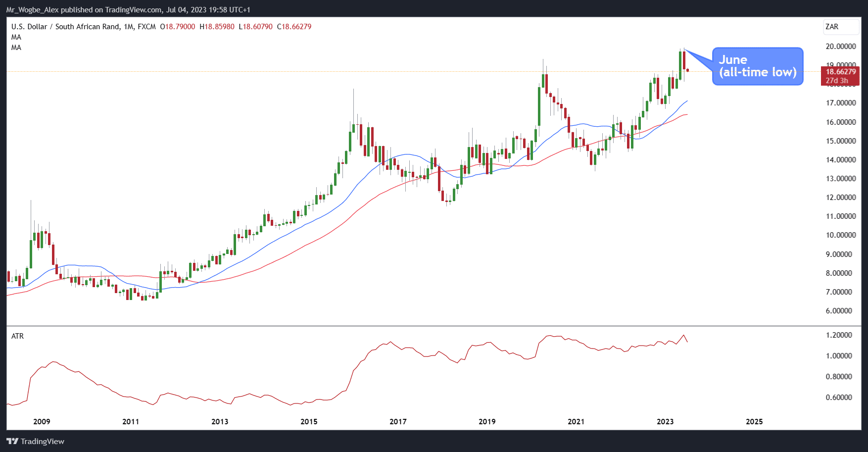868x452 pixels.
Task: Click the 2025 time axis label
Action: pyautogui.click(x=754, y=422)
